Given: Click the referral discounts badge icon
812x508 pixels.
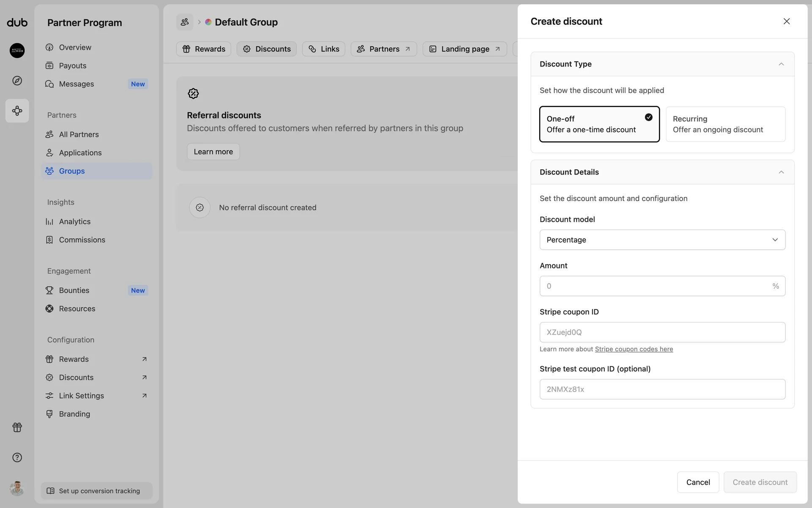Looking at the screenshot, I should 193,94.
